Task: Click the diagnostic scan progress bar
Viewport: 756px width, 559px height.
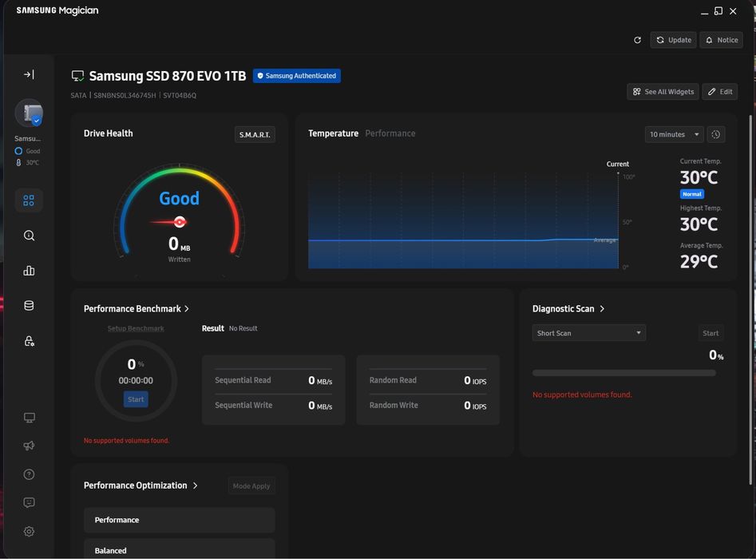Action: (x=624, y=373)
